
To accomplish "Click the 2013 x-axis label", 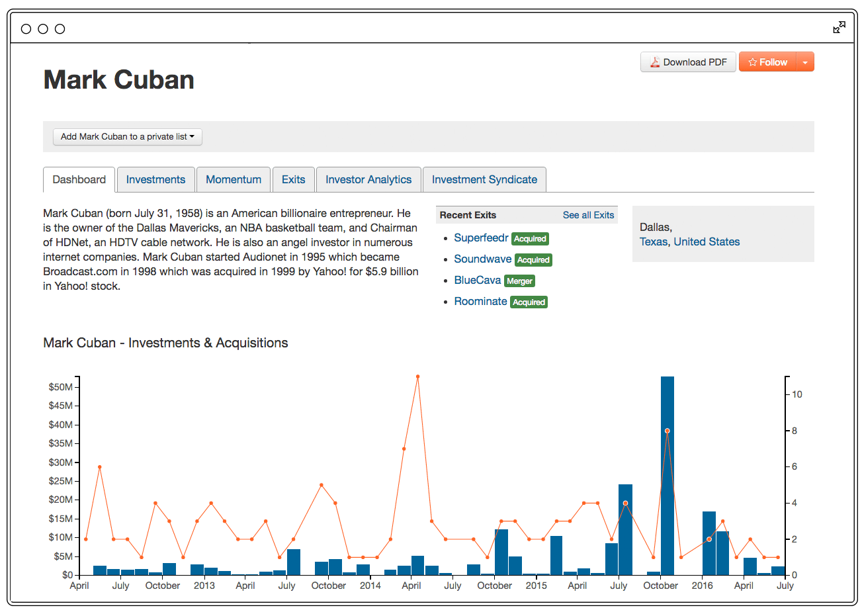I will click(x=204, y=586).
